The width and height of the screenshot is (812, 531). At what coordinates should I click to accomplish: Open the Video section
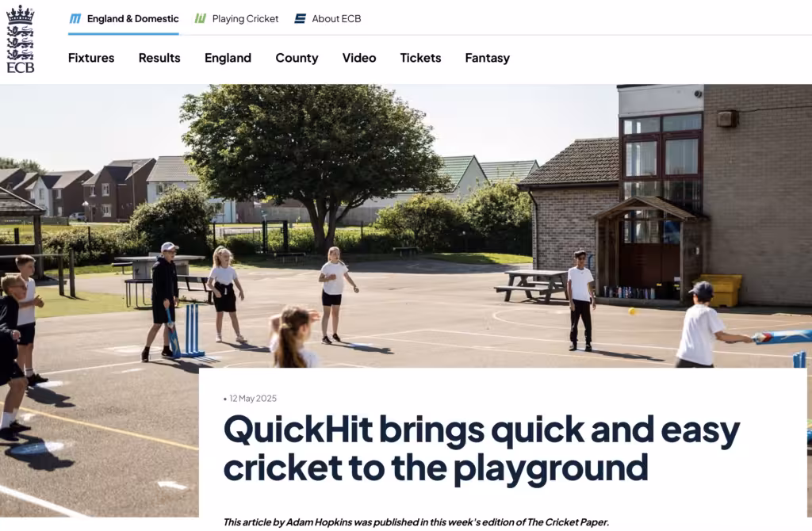pos(359,58)
